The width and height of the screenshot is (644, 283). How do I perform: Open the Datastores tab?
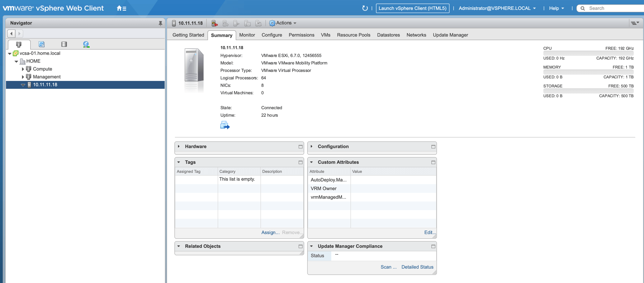pyautogui.click(x=388, y=35)
